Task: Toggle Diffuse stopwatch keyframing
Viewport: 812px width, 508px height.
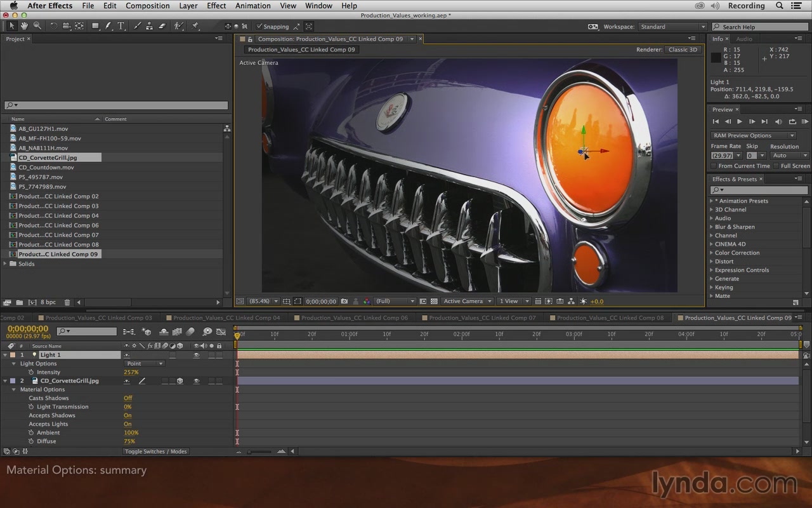Action: click(31, 441)
